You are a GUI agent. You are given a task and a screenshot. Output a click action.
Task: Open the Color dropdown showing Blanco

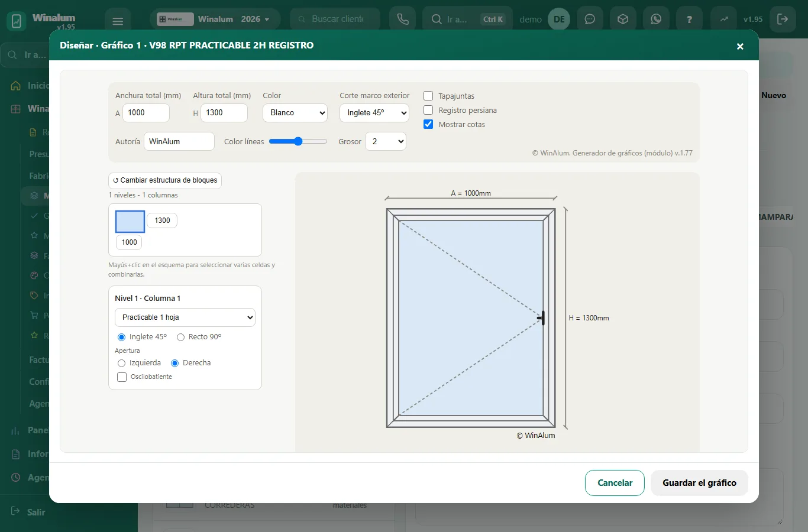295,113
